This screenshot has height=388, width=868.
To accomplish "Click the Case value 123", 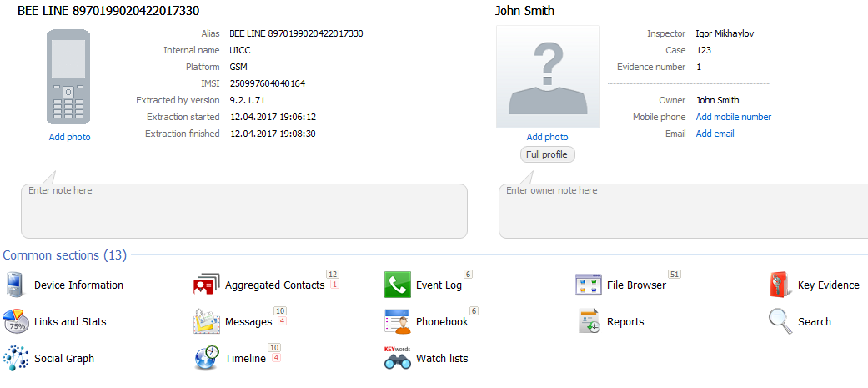I will [704, 50].
